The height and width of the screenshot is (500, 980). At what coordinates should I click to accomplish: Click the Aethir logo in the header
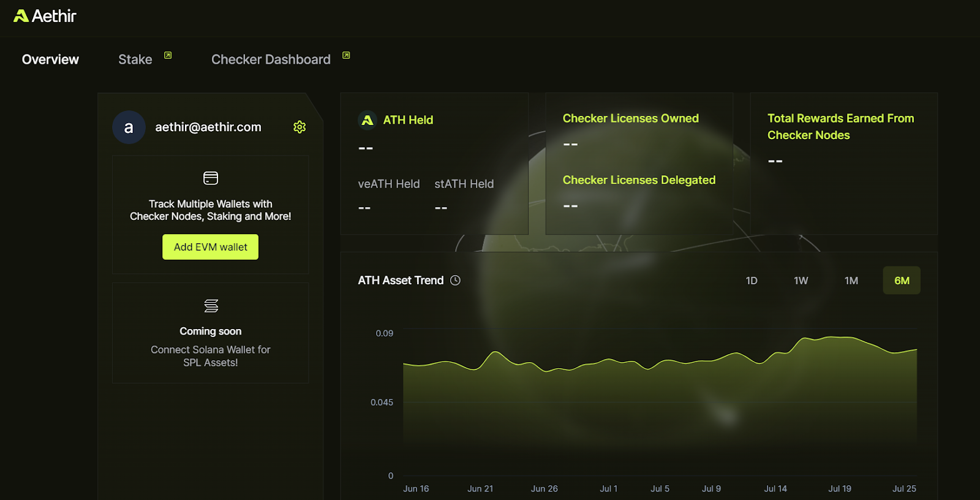click(45, 16)
